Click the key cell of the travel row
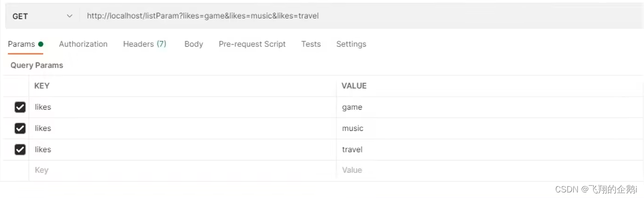The image size is (644, 198). click(x=182, y=150)
